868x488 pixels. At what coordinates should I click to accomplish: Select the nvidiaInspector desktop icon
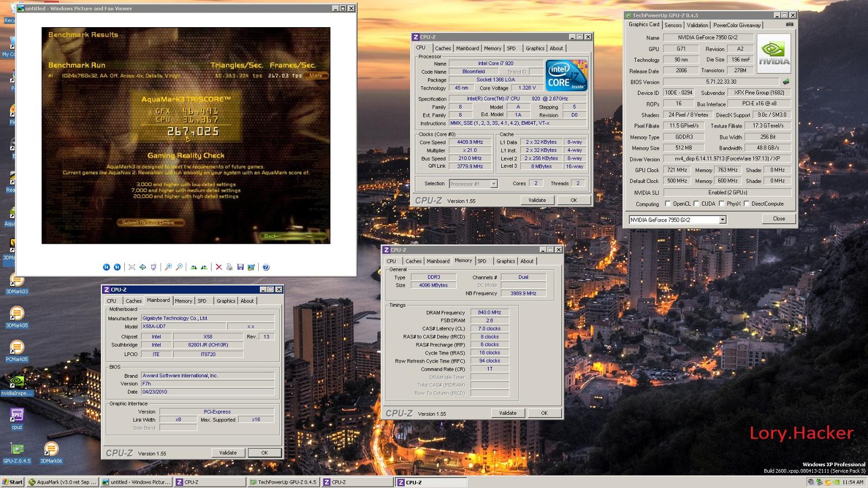click(x=17, y=385)
